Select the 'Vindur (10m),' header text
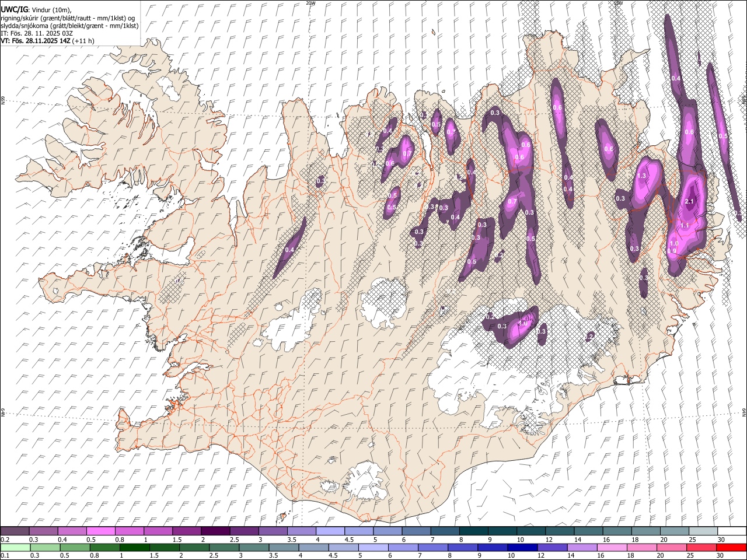Screen dimensions: 747x560 coord(51,10)
